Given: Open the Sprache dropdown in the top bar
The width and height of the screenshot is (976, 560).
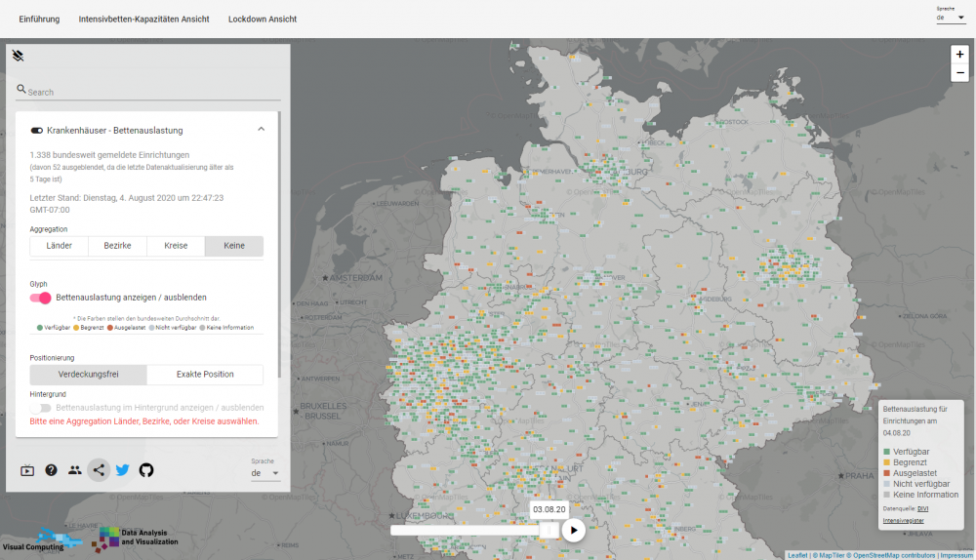Looking at the screenshot, I should 951,18.
